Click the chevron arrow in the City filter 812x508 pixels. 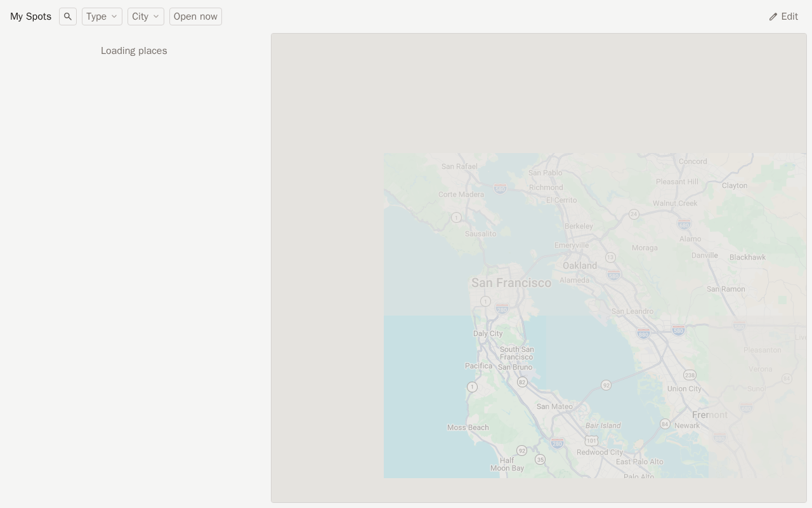[156, 17]
